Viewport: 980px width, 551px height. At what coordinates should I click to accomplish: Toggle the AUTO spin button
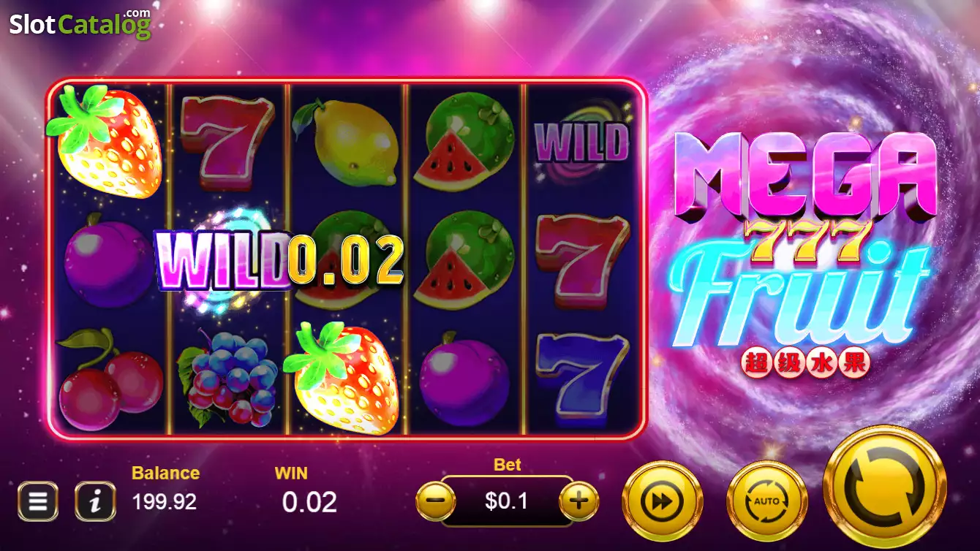tap(767, 502)
